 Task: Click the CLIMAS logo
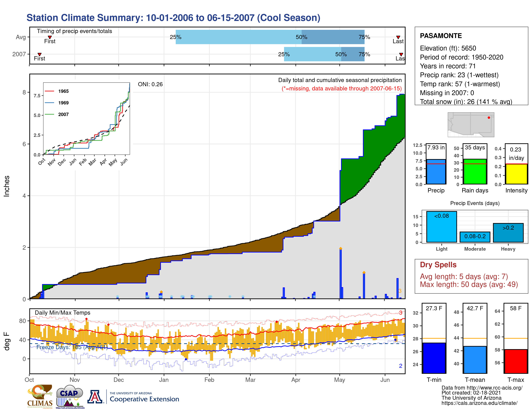tap(40, 396)
